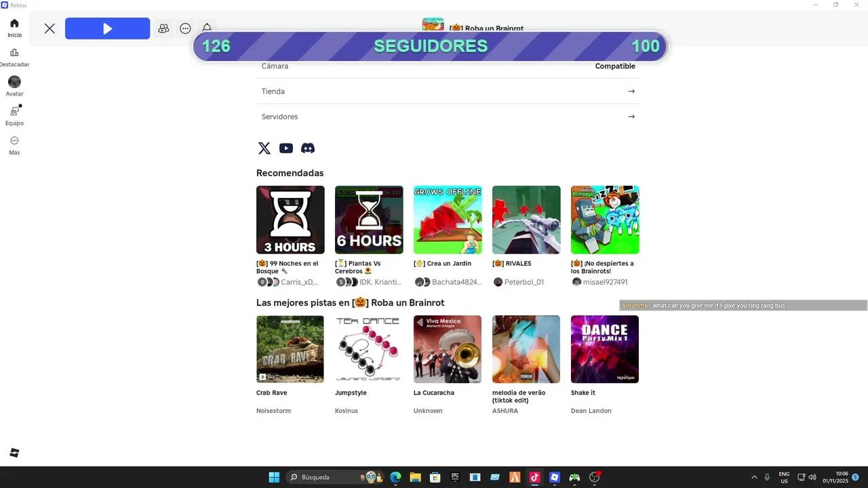This screenshot has width=868, height=488.
Task: Click the notifications bell icon
Action: tap(207, 28)
